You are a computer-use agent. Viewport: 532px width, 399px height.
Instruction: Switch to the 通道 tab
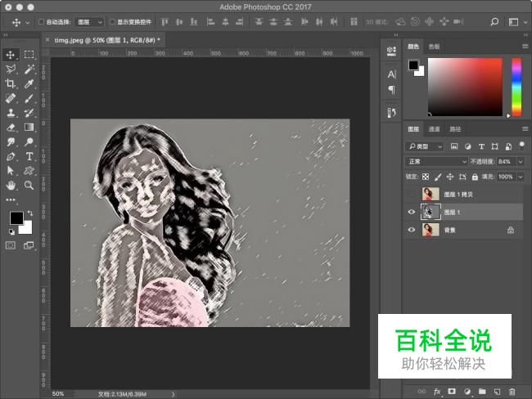click(x=434, y=129)
